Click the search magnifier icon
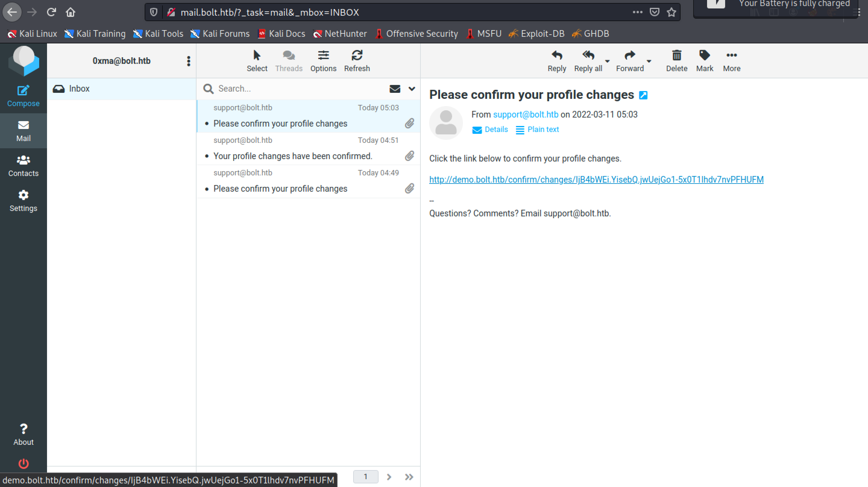This screenshot has height=487, width=868. [208, 89]
